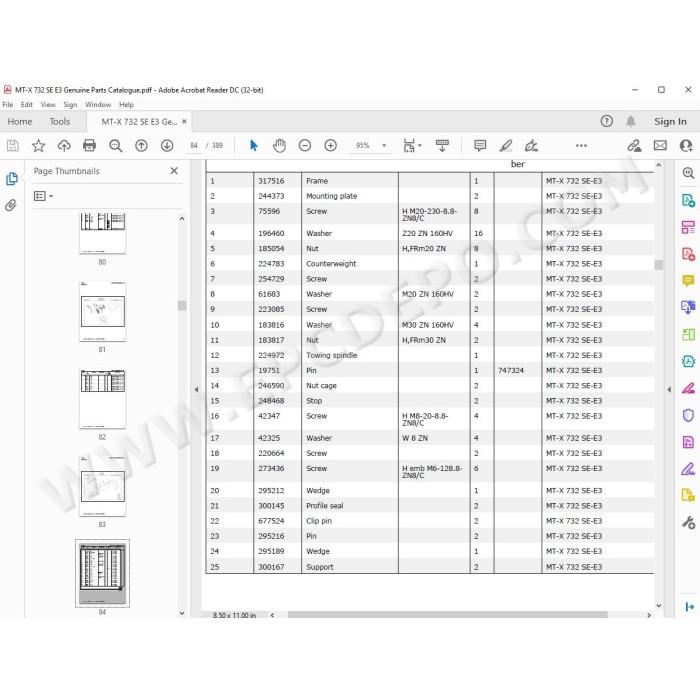Open Help question mark icon
The width and height of the screenshot is (700, 700).
pos(607,121)
